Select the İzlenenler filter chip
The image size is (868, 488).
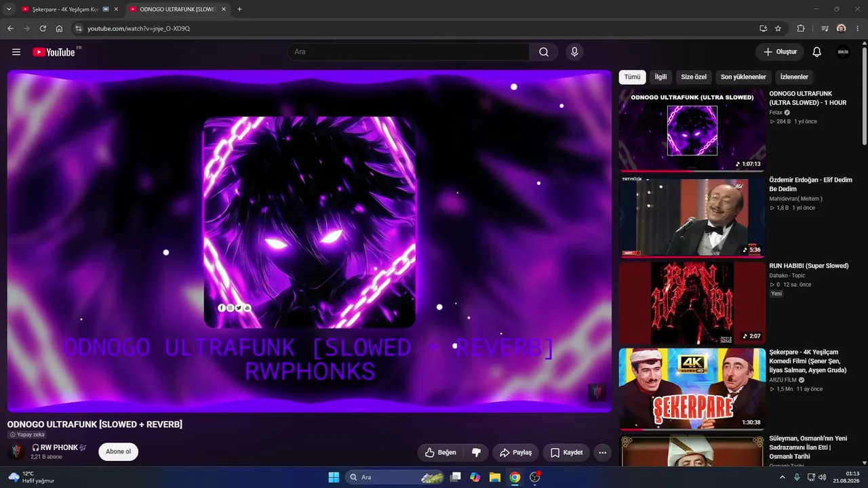tap(794, 77)
